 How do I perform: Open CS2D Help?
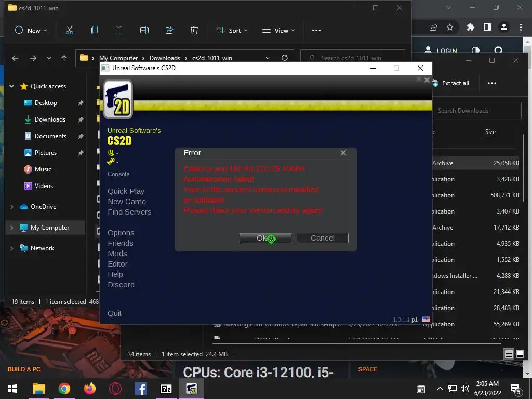click(115, 274)
